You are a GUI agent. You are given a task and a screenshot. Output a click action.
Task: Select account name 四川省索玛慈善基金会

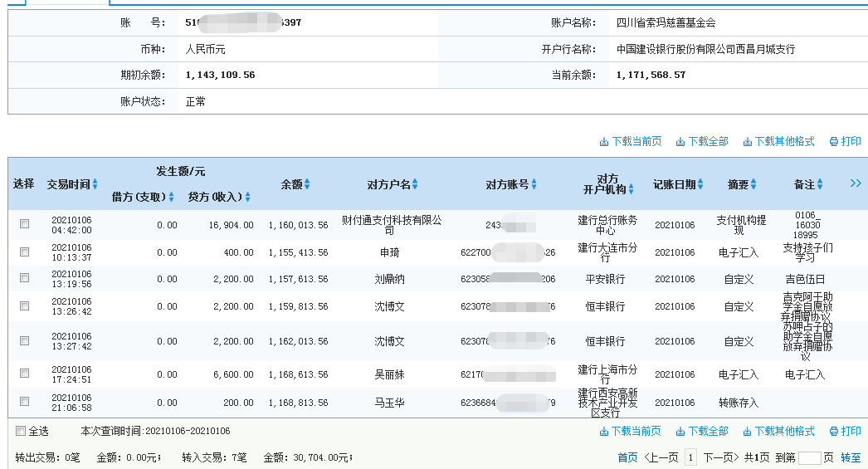pyautogui.click(x=666, y=22)
